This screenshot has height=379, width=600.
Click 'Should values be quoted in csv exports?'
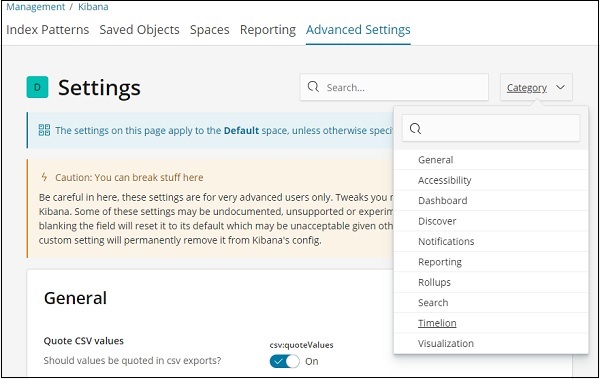(x=132, y=361)
